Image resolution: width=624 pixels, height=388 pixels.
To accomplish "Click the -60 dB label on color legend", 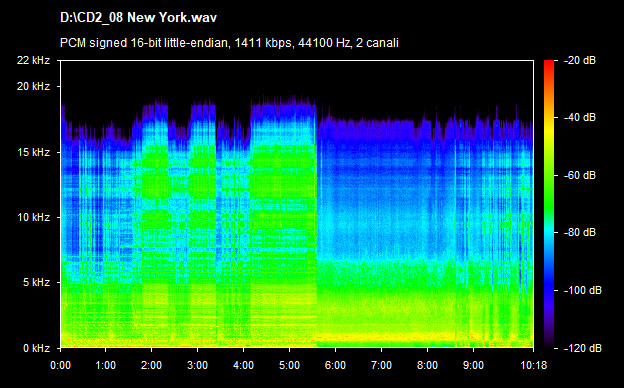I will pyautogui.click(x=580, y=175).
